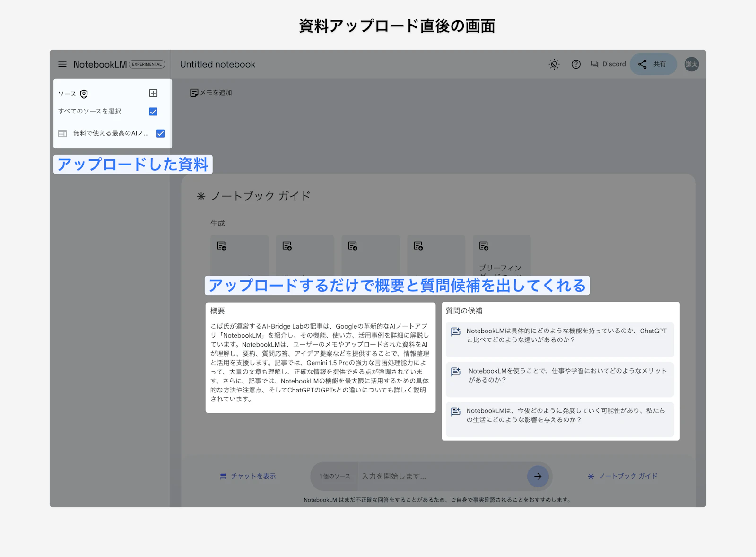This screenshot has width=756, height=557.
Task: Click the ノートブック ガイド heading asterisk icon
Action: coord(201,196)
